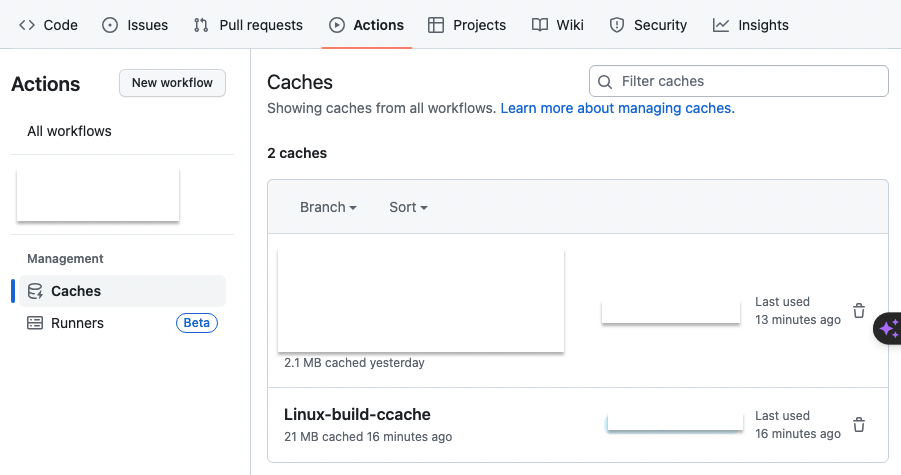The height and width of the screenshot is (475, 901).
Task: Expand the Sort dropdown
Action: [x=408, y=207]
